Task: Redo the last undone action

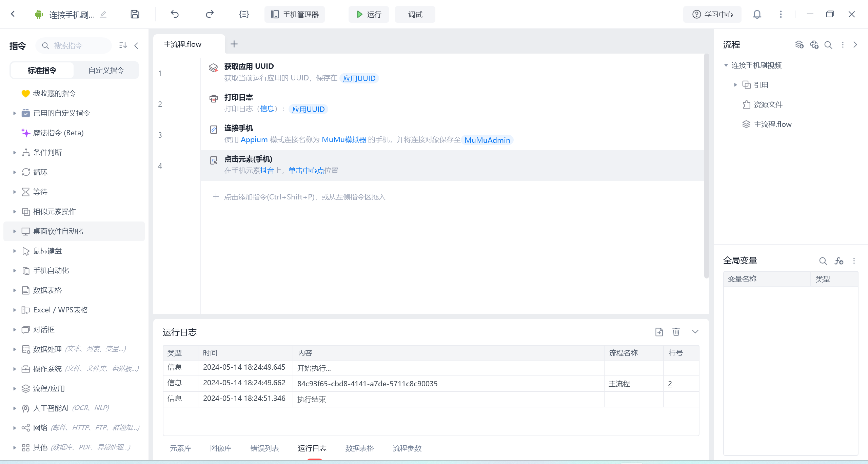Action: coord(210,14)
